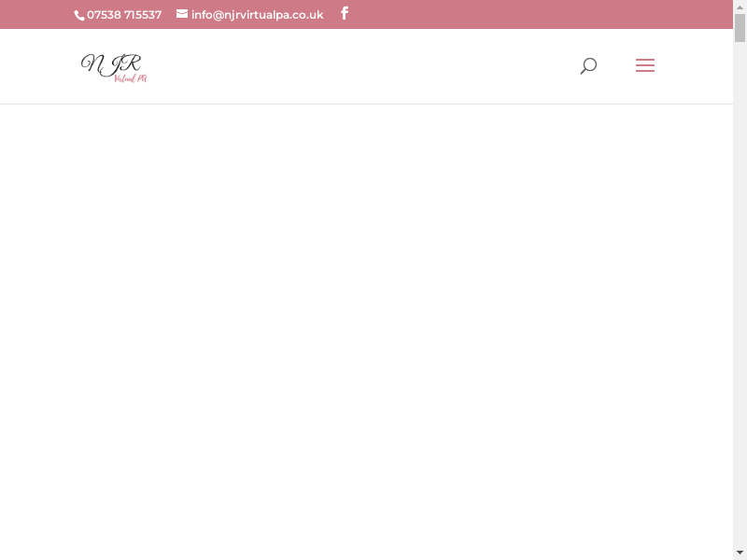Click the scrollbar down arrow
This screenshot has height=560, width=747.
click(740, 553)
